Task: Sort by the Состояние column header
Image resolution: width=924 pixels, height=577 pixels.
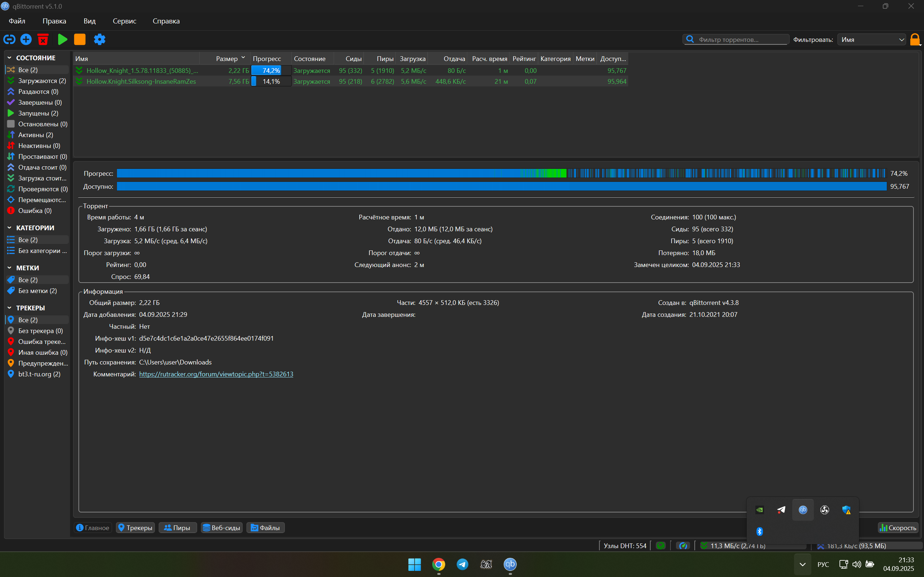Action: pyautogui.click(x=312, y=58)
